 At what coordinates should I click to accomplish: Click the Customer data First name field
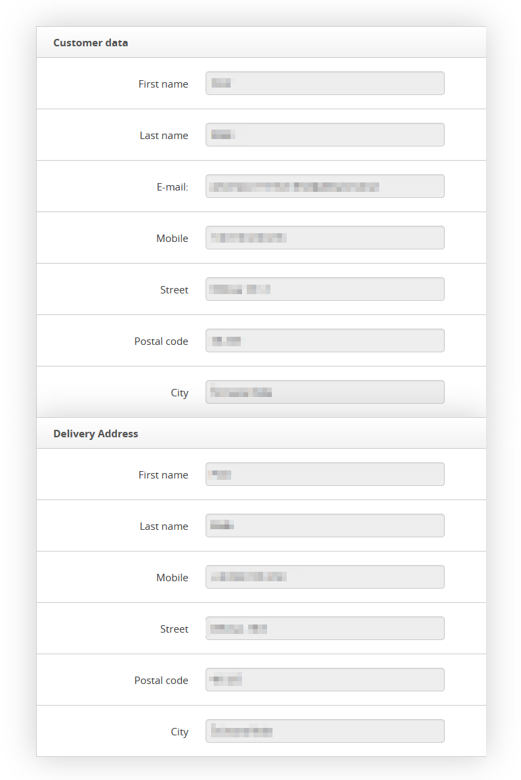click(325, 83)
